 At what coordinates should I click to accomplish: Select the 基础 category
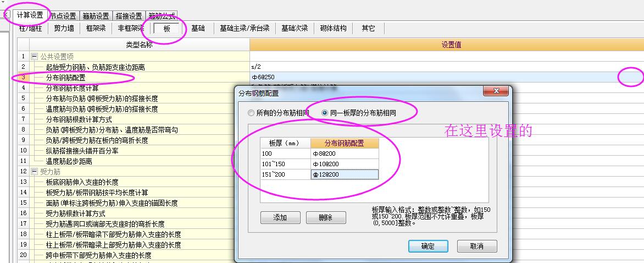pyautogui.click(x=198, y=29)
